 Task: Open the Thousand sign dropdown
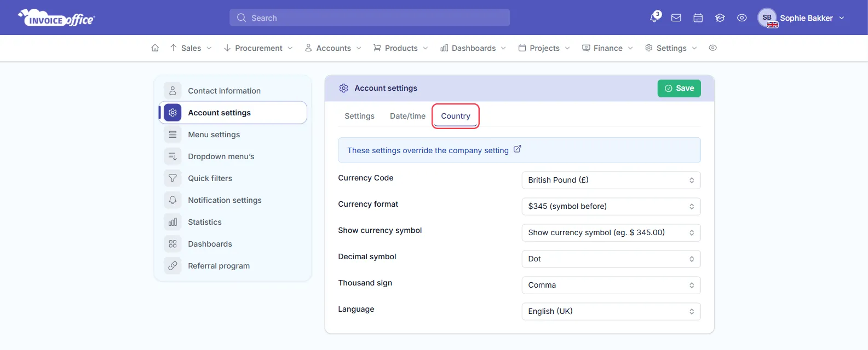[x=611, y=285]
